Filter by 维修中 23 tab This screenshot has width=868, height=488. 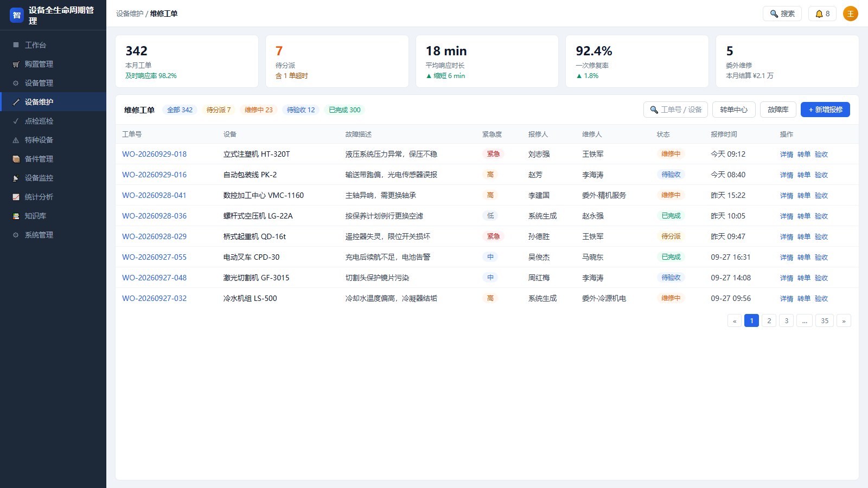[x=259, y=110]
